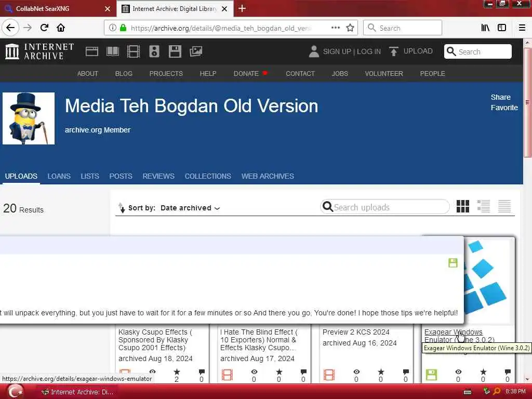532x399 pixels.
Task: Click the Search uploads field
Action: point(385,207)
